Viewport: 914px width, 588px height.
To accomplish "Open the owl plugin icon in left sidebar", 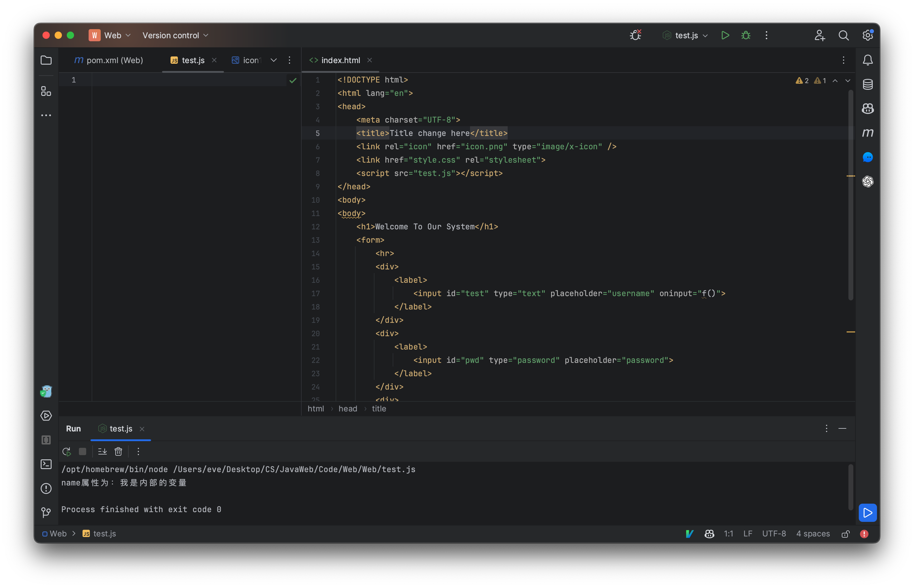I will 46,391.
